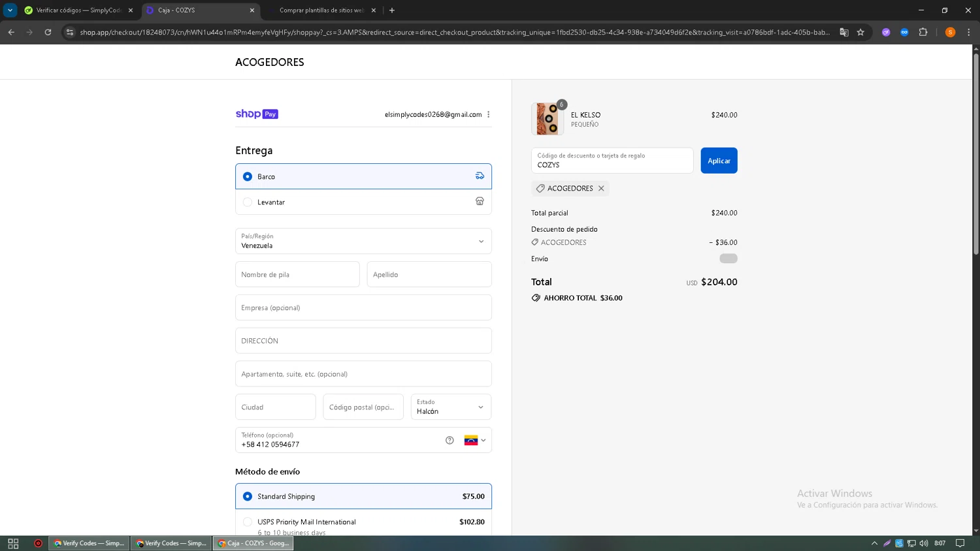This screenshot has width=980, height=551.
Task: Click the translate page icon in address bar
Action: [844, 32]
